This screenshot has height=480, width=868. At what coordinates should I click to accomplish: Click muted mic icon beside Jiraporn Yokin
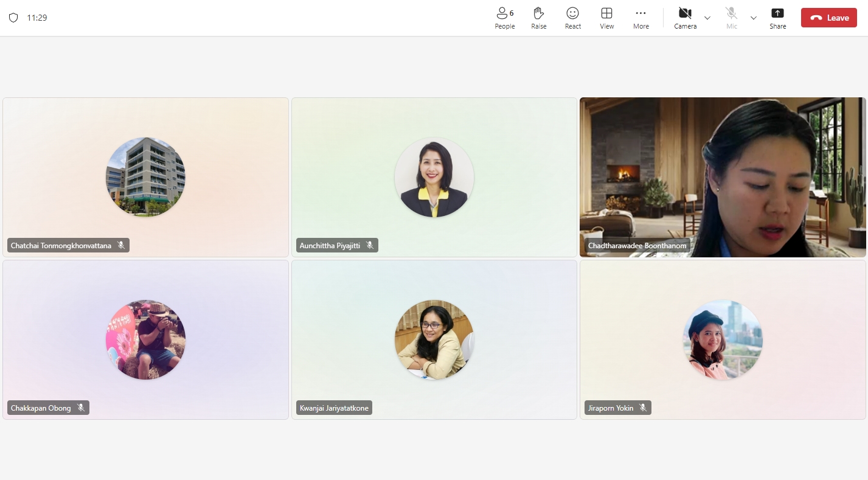[643, 408]
